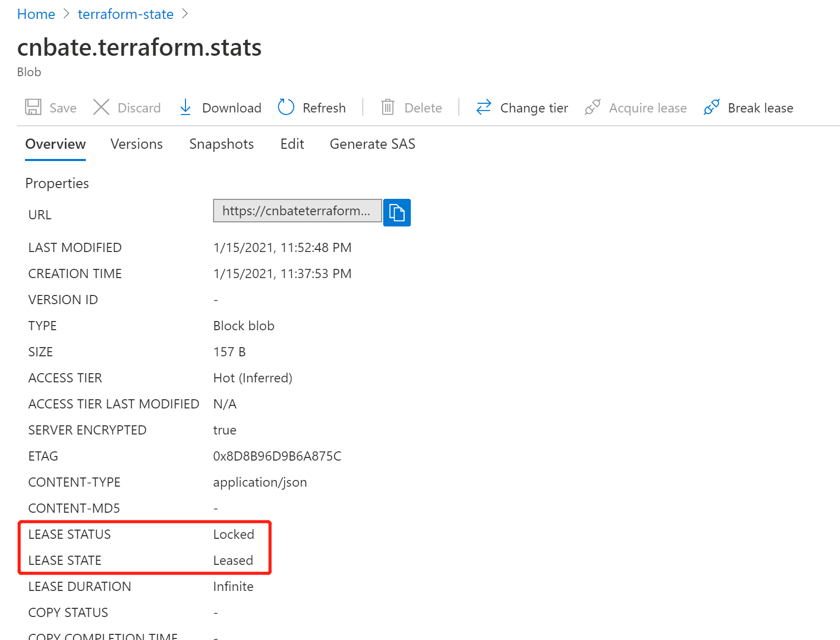Click the Refresh circular arrow icon
Screen dimensions: 840x640
pyautogui.click(x=286, y=107)
